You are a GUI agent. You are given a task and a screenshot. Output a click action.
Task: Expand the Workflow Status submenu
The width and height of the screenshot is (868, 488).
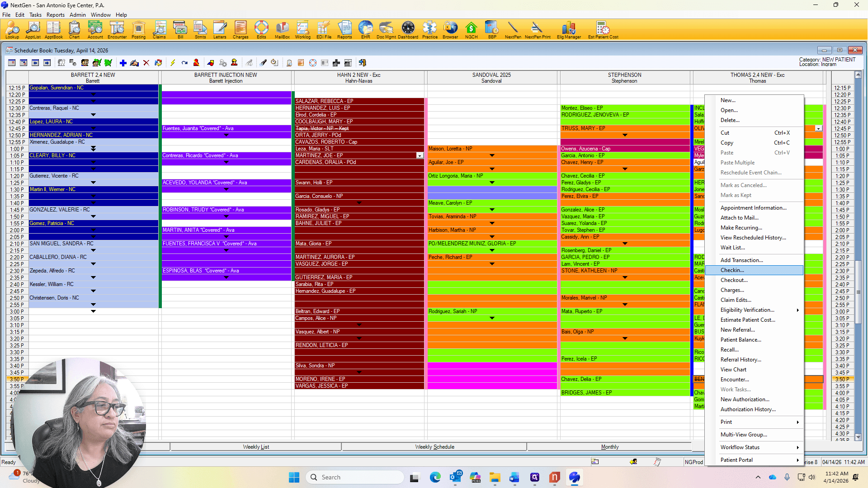755,447
